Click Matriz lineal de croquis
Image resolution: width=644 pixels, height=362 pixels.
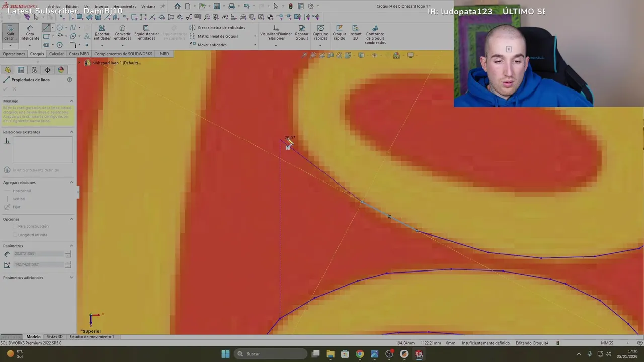(214, 36)
